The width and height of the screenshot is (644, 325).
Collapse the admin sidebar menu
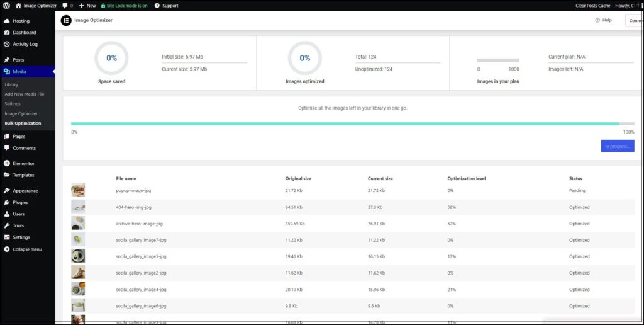(27, 249)
